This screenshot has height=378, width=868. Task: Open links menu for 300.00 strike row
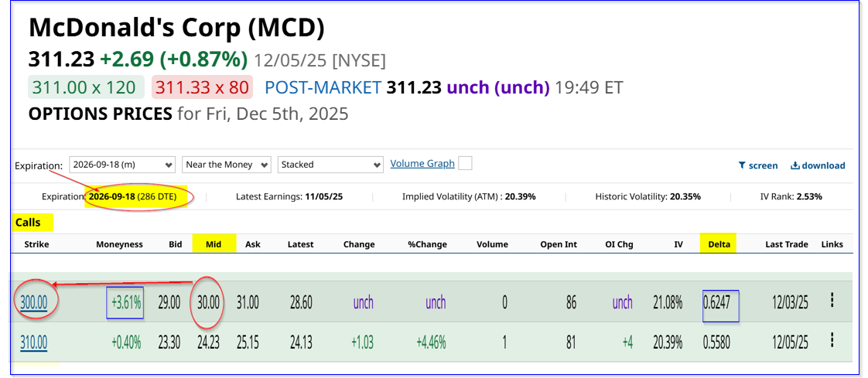832,301
